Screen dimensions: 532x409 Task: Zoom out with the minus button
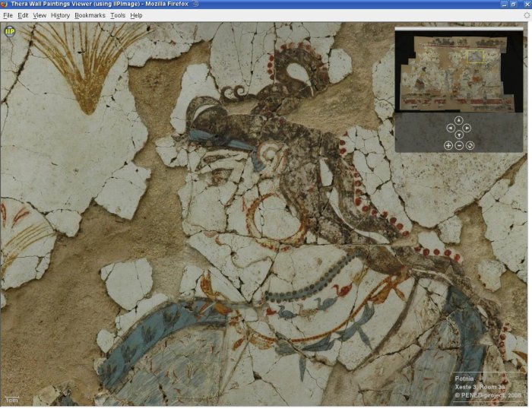click(459, 146)
